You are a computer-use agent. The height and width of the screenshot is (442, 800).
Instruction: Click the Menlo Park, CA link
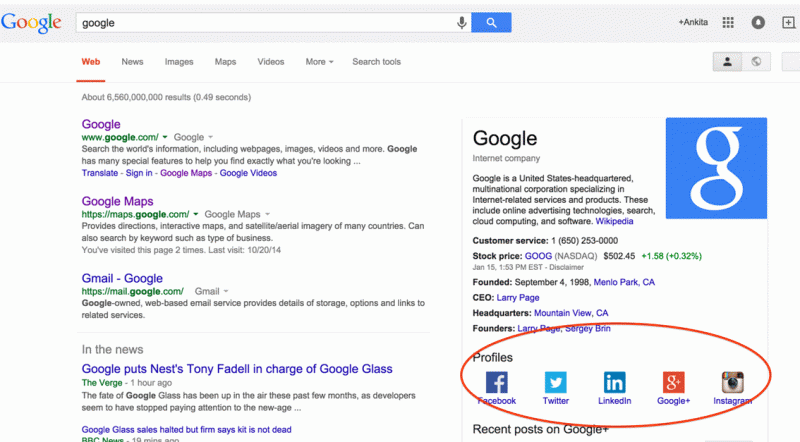pos(624,282)
